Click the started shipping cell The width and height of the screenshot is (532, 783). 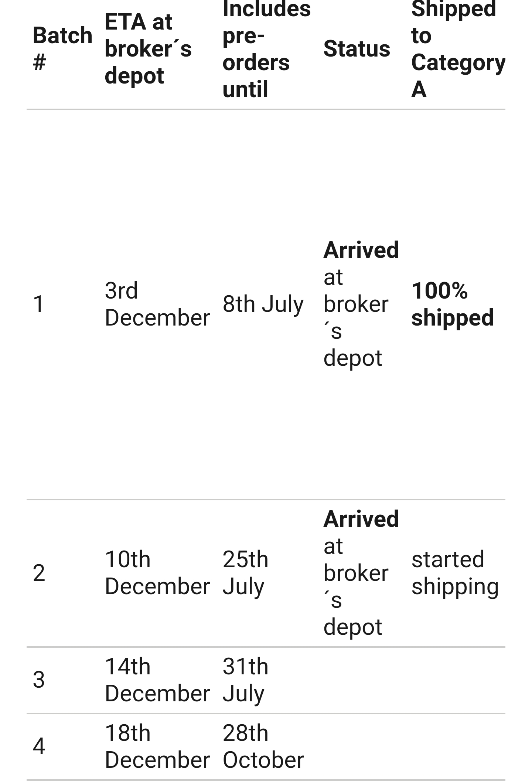pos(455,573)
